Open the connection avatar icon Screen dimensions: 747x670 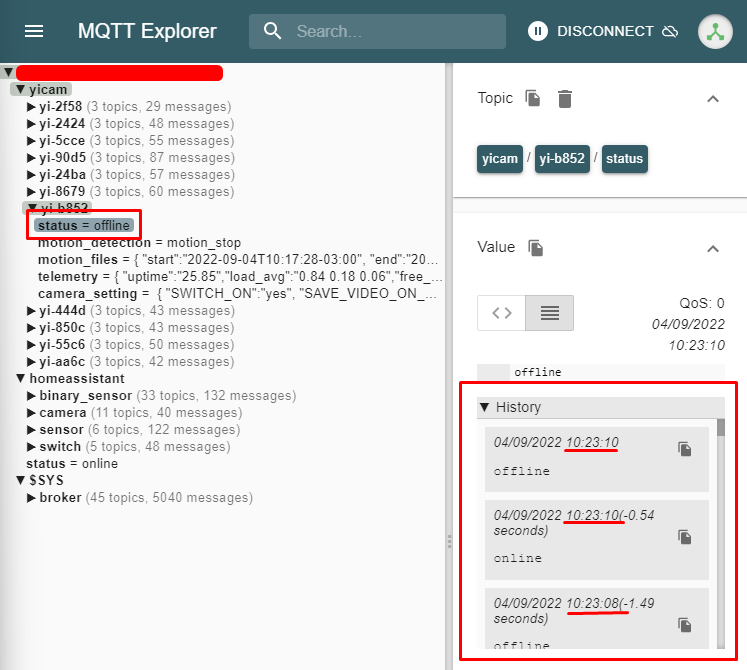coord(715,32)
